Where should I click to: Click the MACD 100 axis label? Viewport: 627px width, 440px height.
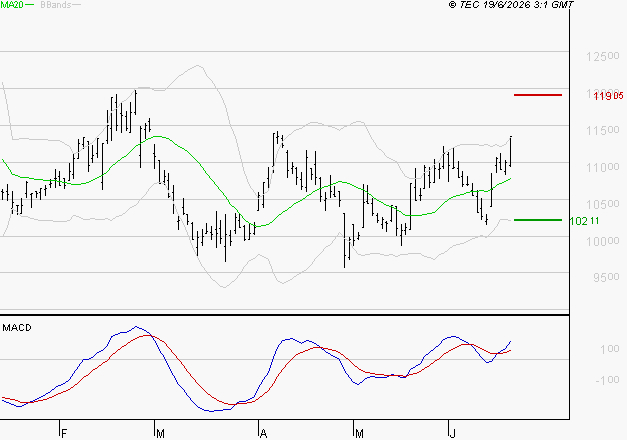tap(610, 349)
